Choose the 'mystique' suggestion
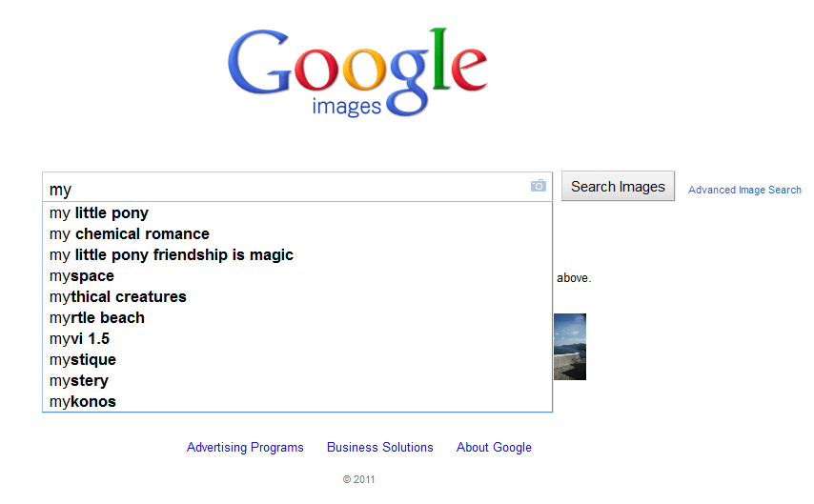814x504 pixels. (x=83, y=360)
